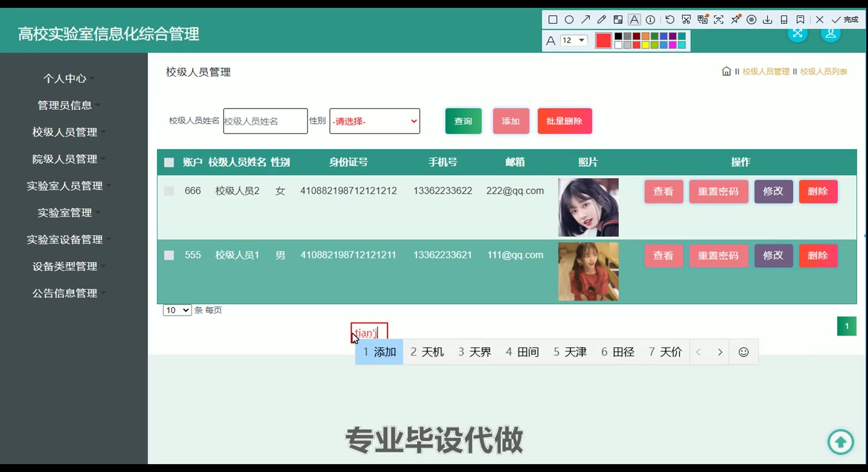Show previous page of IME candidates
Viewport: 868px width, 472px height.
pyautogui.click(x=698, y=352)
